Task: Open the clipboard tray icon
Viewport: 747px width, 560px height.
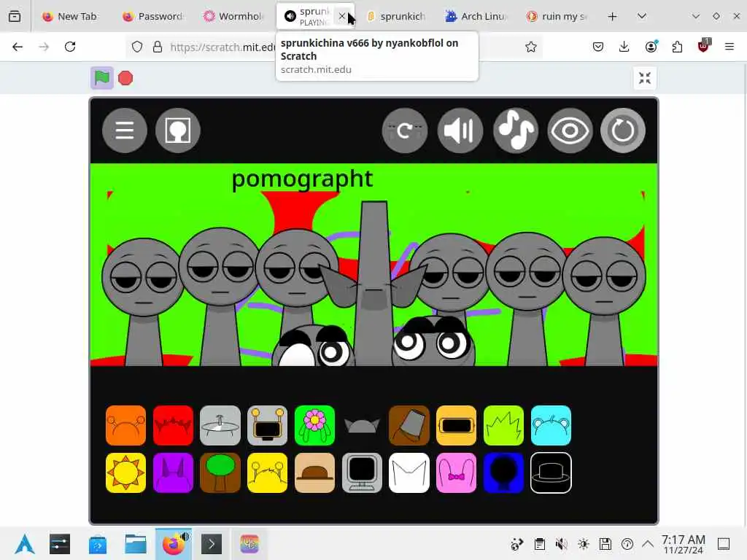Action: tap(539, 544)
